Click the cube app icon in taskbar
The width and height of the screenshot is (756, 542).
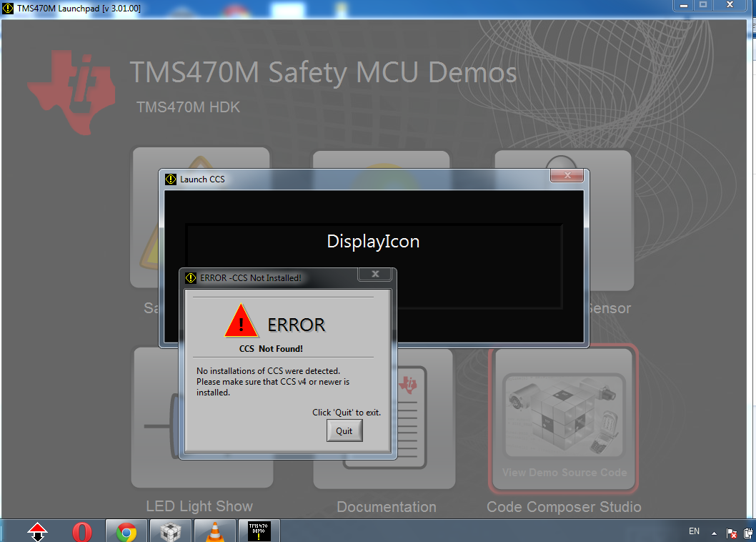pos(170,531)
